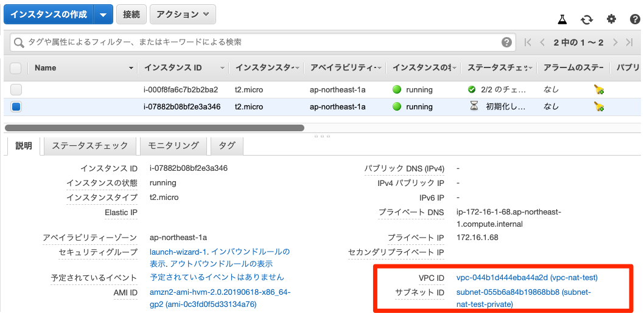Click '2/2 のチェ…' status cell

503,89
